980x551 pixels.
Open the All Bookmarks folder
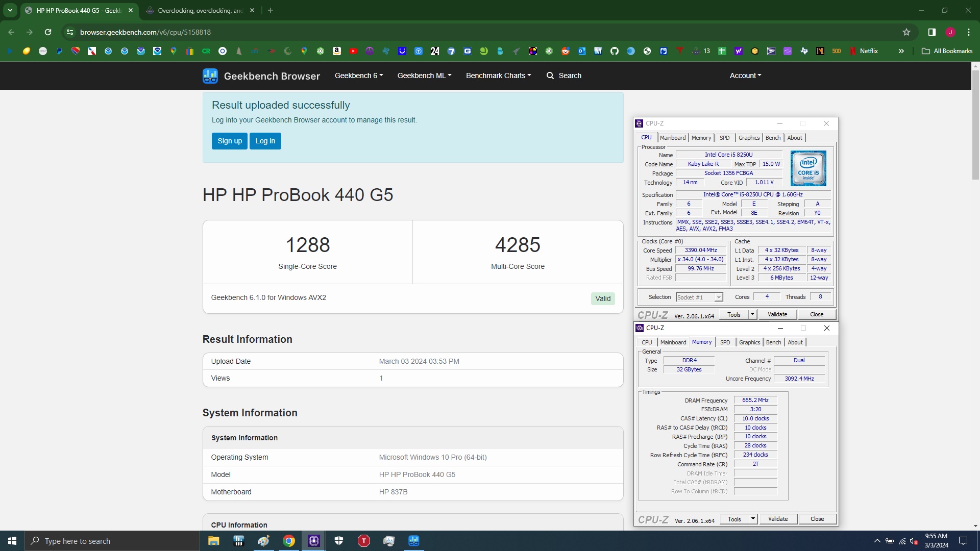click(x=947, y=51)
